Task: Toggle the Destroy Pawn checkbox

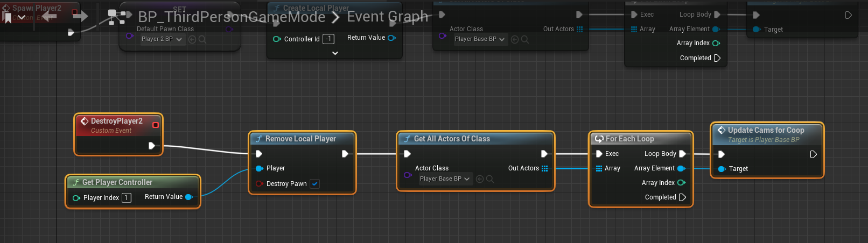Action: [315, 184]
